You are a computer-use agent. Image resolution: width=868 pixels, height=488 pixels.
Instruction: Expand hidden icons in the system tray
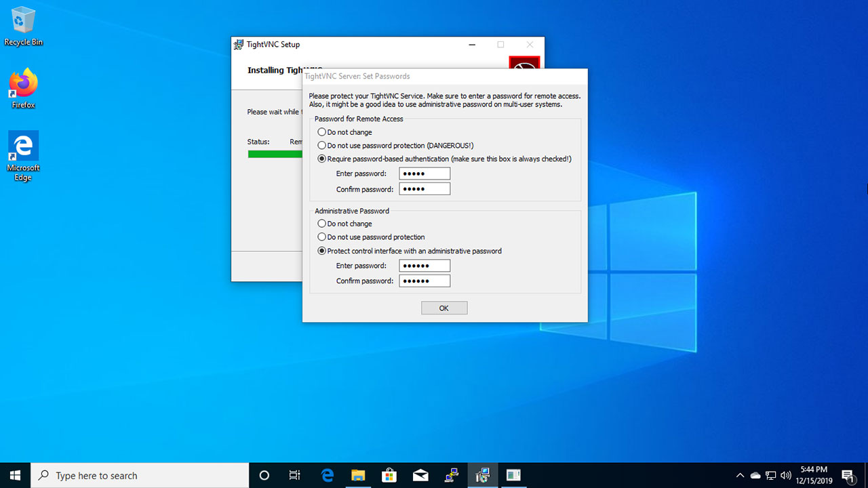point(740,474)
